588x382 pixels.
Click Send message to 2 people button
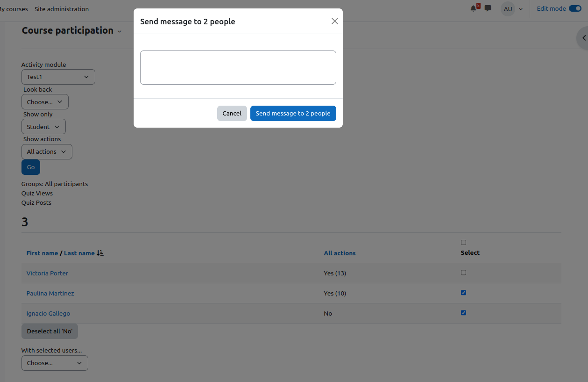pyautogui.click(x=293, y=113)
